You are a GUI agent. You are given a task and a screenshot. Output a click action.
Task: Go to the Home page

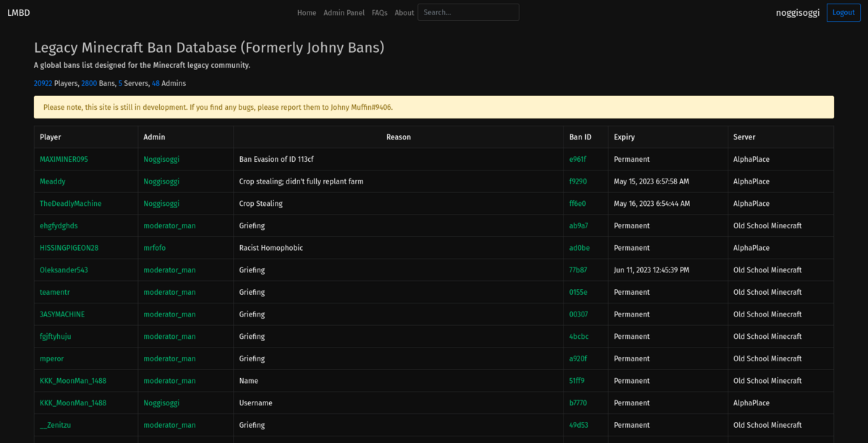[x=306, y=12]
